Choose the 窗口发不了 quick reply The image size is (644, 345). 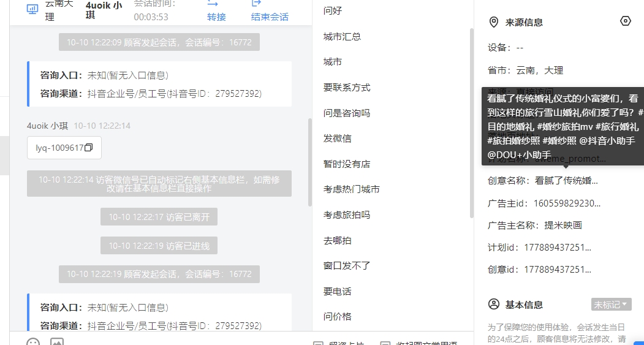tap(347, 266)
